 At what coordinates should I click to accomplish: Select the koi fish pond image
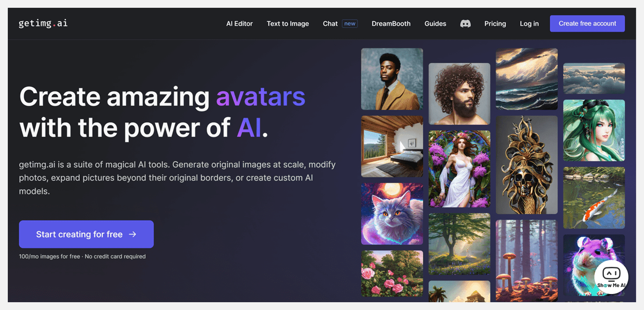(594, 198)
